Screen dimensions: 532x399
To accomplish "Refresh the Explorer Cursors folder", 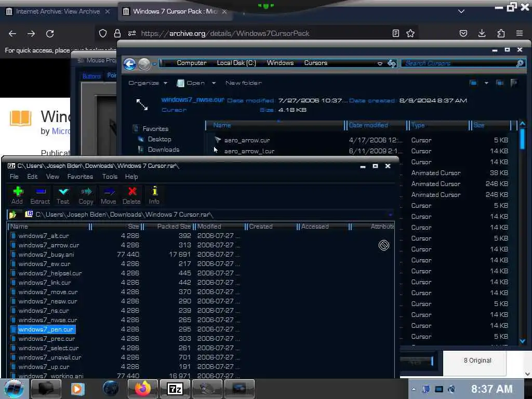I will (392, 63).
